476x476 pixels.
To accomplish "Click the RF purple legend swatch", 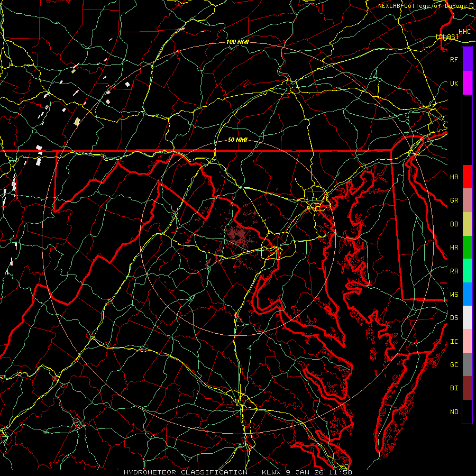I will click(x=467, y=59).
